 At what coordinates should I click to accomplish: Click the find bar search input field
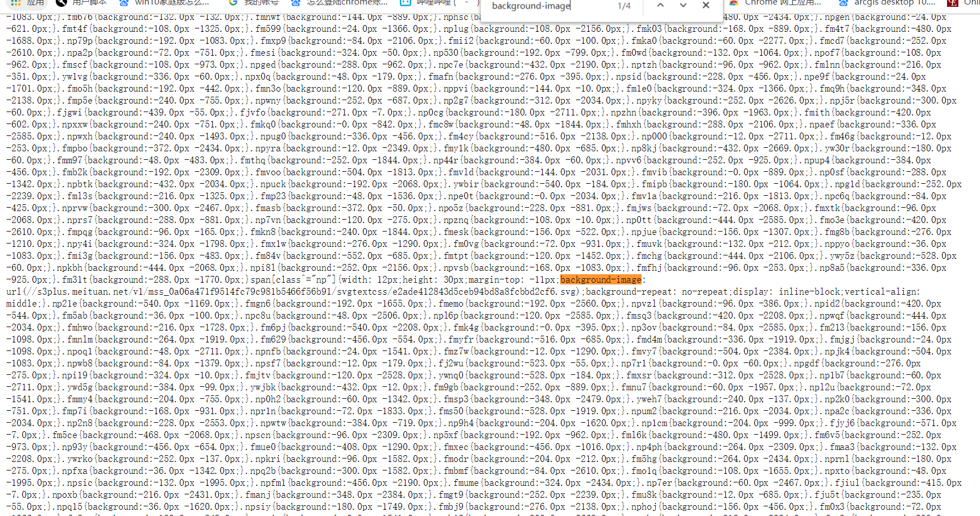click(x=549, y=6)
